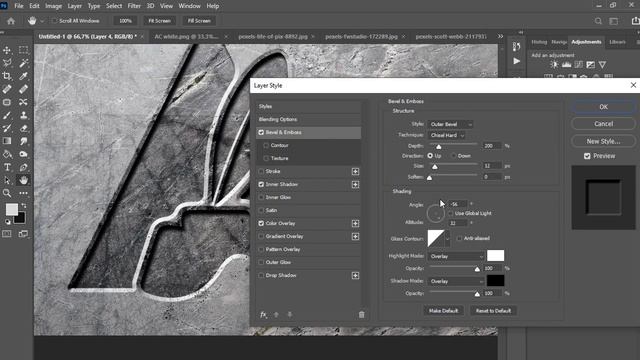Select the Pen tool
The height and width of the screenshot is (360, 640).
pyautogui.click(x=23, y=167)
